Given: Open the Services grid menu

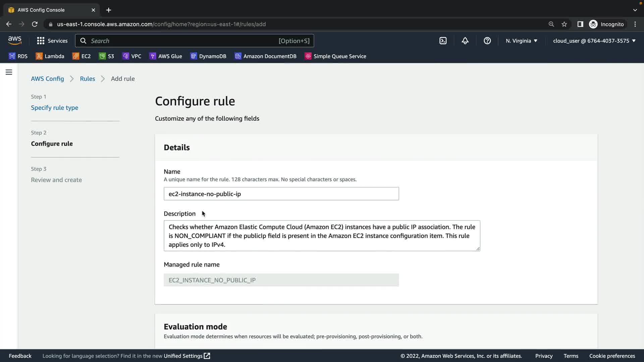Looking at the screenshot, I should click(52, 41).
